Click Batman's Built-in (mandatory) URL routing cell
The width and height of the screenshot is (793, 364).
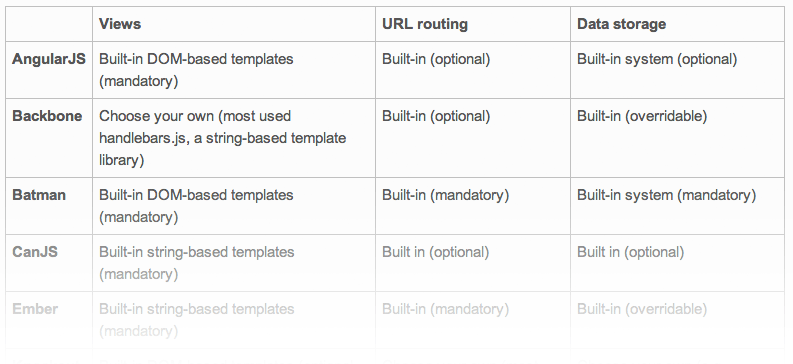pyautogui.click(x=473, y=206)
